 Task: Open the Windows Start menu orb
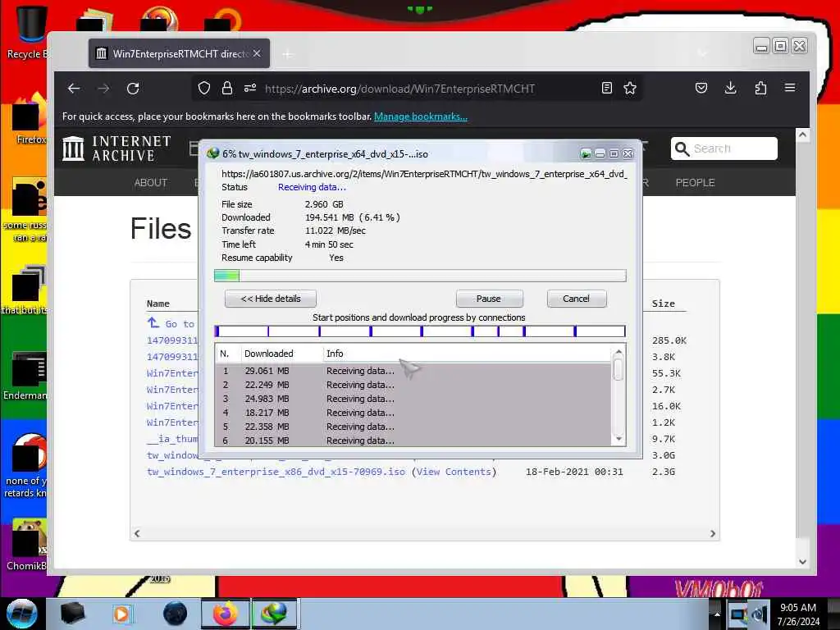[22, 614]
